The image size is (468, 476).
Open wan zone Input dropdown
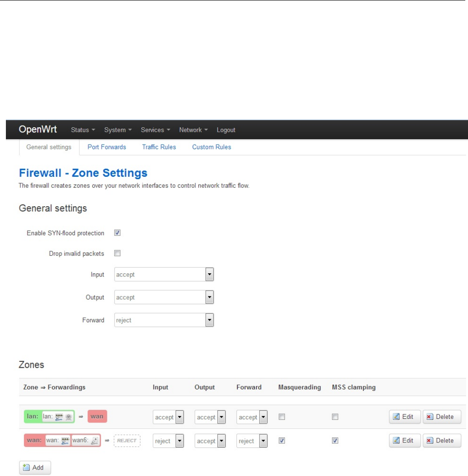tap(169, 441)
